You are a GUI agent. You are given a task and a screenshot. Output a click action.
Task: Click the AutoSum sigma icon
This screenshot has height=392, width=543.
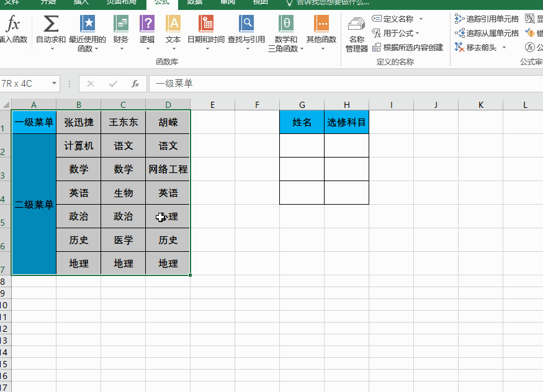(50, 24)
